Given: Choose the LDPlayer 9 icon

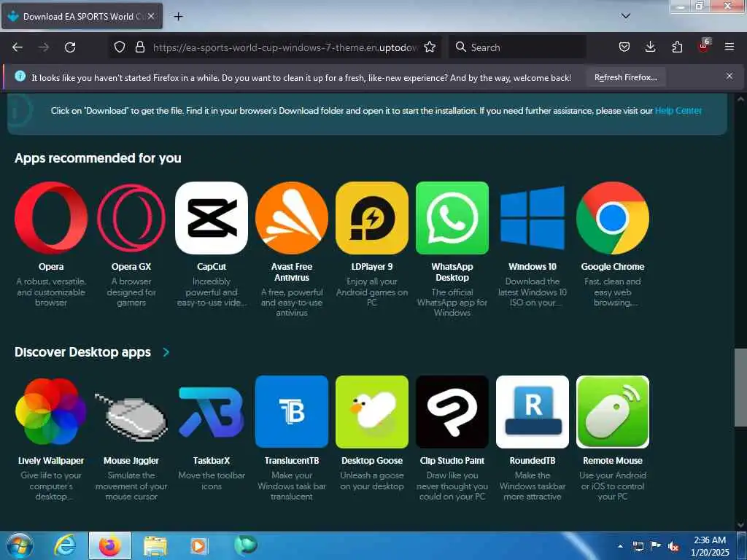Looking at the screenshot, I should tap(372, 217).
